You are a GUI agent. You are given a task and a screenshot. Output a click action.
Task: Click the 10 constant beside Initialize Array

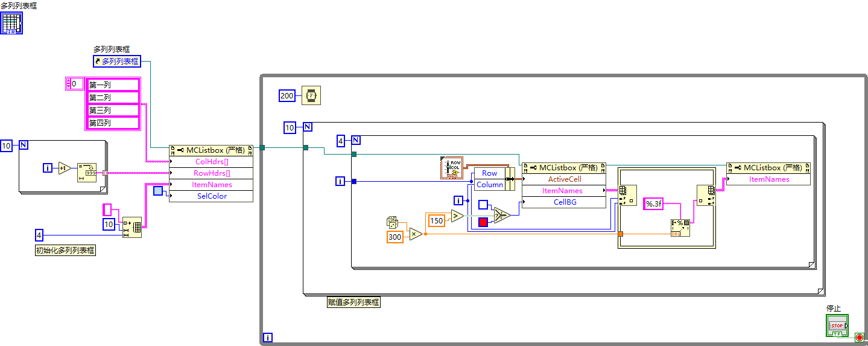click(109, 224)
